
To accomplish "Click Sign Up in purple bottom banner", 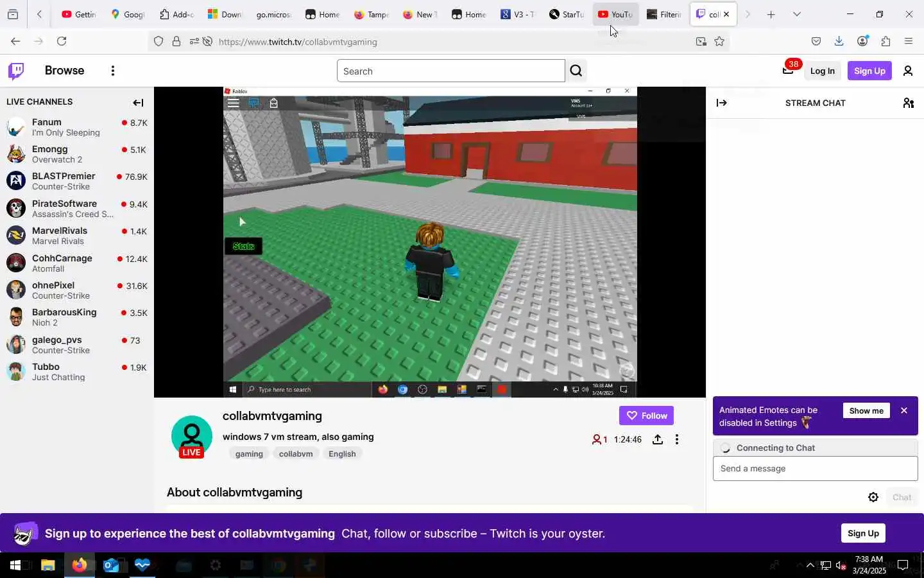I will (x=863, y=533).
